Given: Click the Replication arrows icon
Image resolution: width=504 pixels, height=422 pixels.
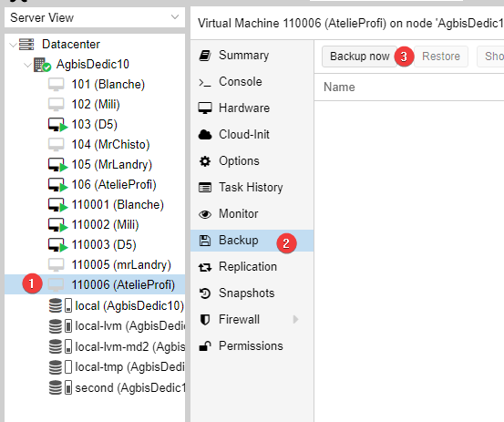Looking at the screenshot, I should 205,267.
